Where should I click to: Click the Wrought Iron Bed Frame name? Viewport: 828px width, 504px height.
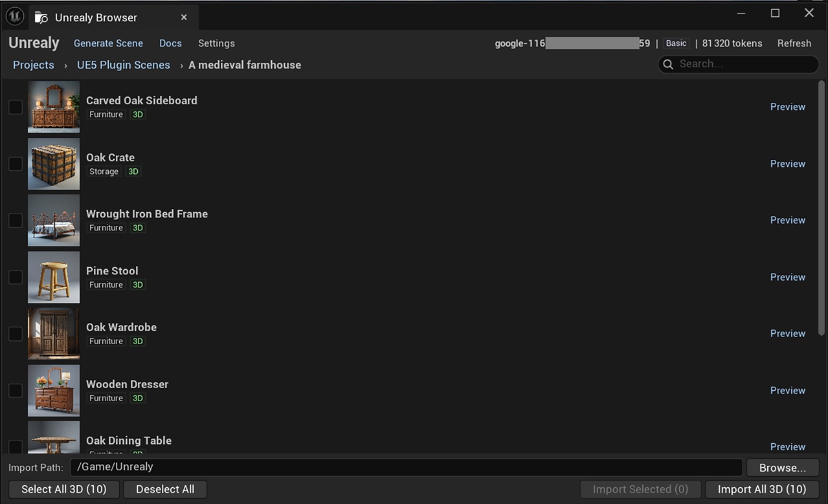pyautogui.click(x=147, y=214)
